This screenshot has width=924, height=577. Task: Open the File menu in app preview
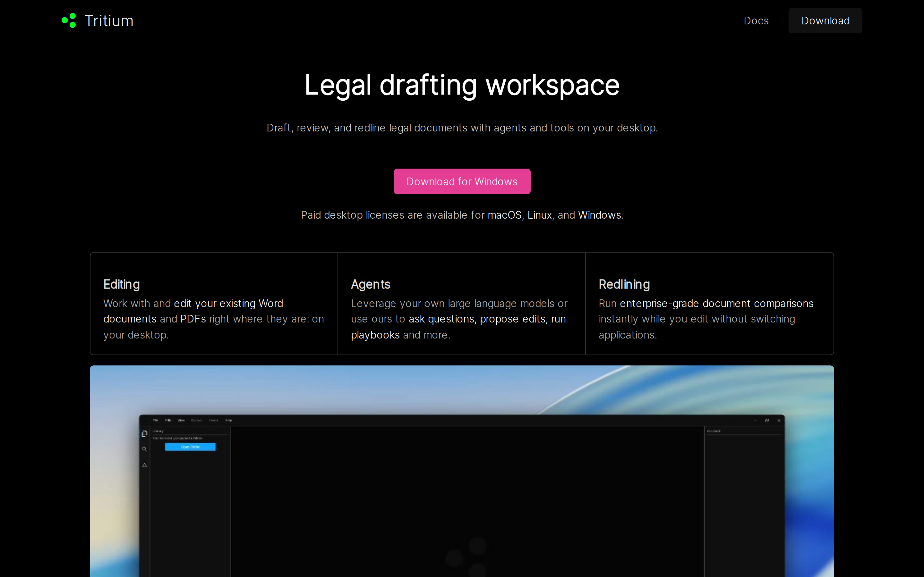[x=155, y=420]
